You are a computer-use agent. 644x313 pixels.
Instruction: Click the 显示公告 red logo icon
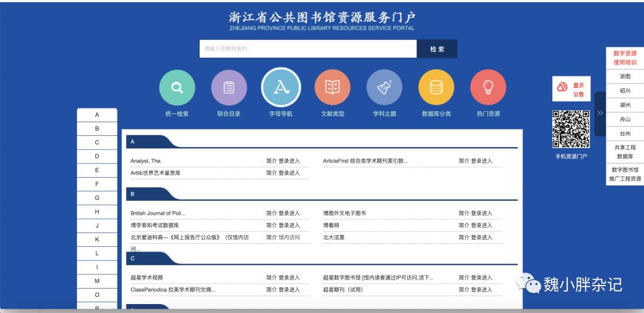[x=562, y=87]
